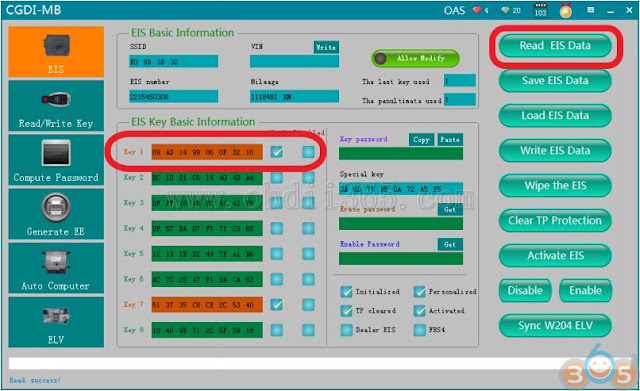640x391 pixels.
Task: Click the Enable button
Action: click(585, 291)
